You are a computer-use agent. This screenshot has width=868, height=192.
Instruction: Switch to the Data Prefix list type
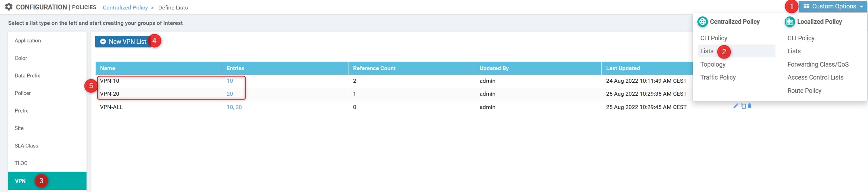[27, 76]
